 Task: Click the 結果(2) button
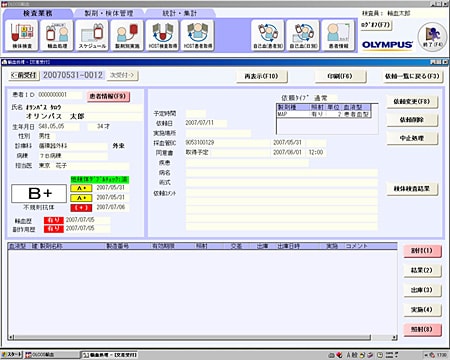[422, 270]
